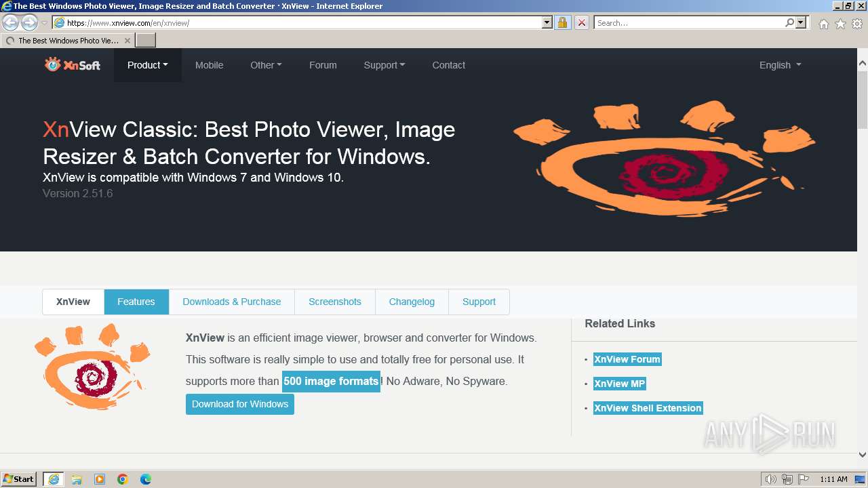Viewport: 868px width, 488px height.
Task: Expand the address bar URL history dropdown
Action: (547, 22)
